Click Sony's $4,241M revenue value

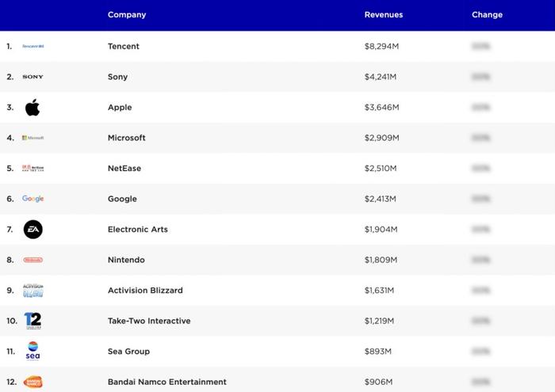click(x=381, y=77)
